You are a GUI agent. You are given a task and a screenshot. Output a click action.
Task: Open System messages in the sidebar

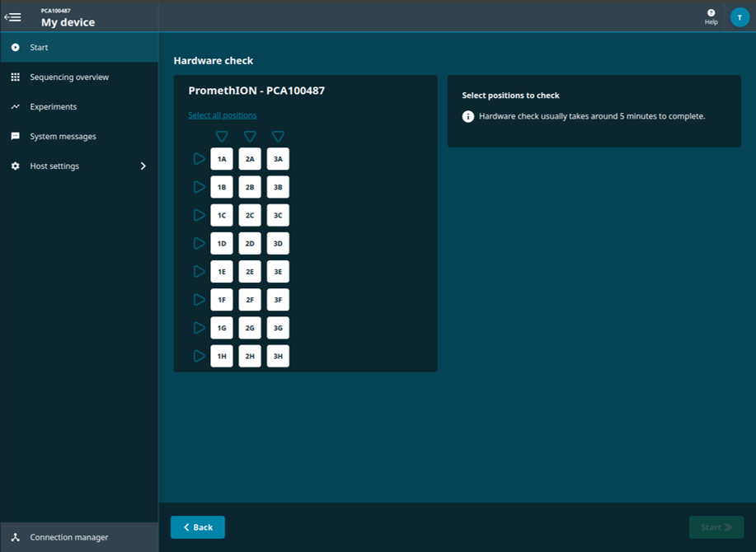79,136
